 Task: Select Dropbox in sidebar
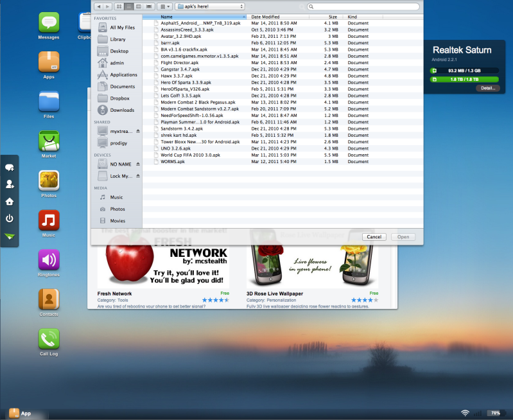pos(117,98)
